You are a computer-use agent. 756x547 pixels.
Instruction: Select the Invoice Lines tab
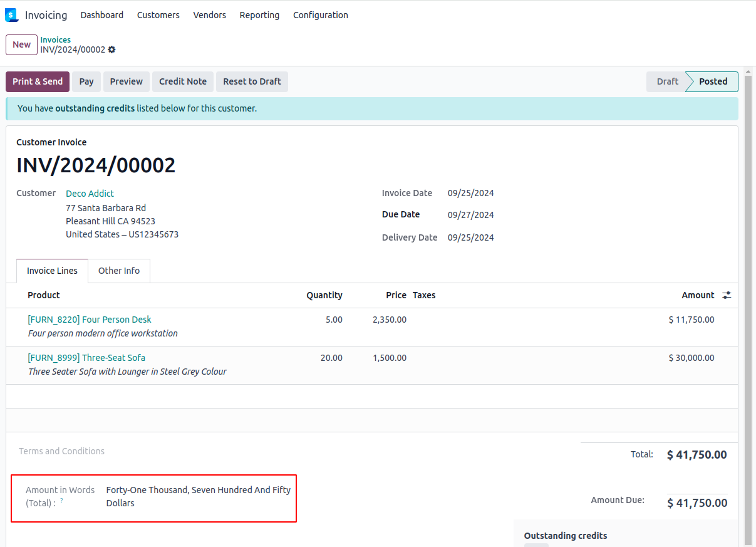pyautogui.click(x=52, y=271)
